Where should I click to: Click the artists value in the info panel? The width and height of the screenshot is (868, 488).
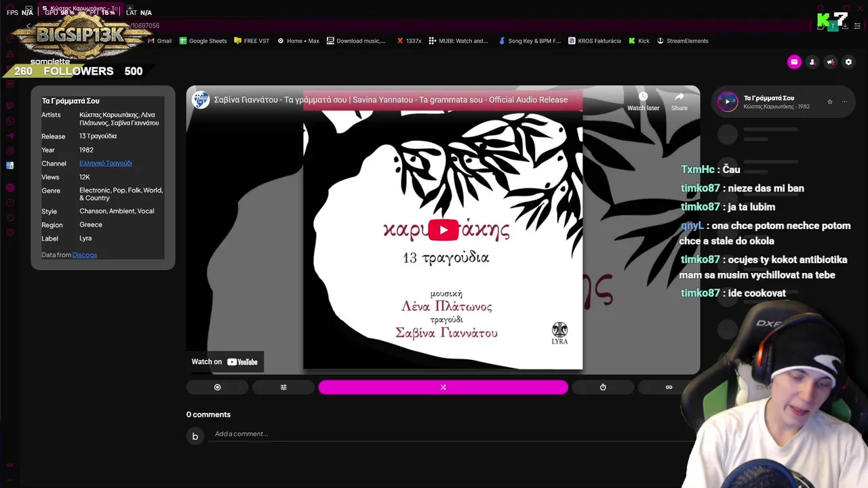[119, 119]
